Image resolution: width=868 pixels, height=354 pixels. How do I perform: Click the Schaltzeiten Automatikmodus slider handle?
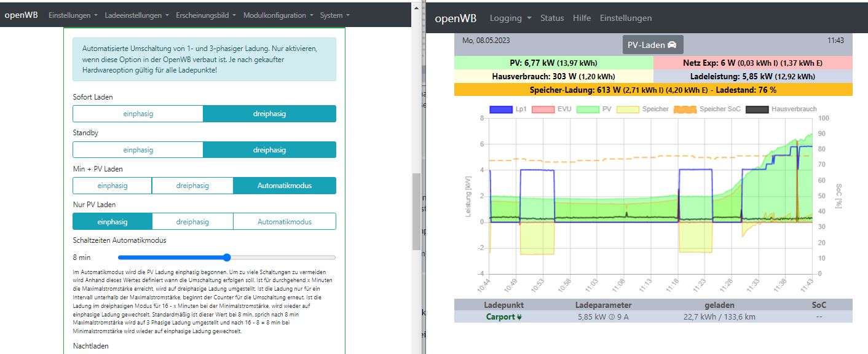click(x=227, y=258)
